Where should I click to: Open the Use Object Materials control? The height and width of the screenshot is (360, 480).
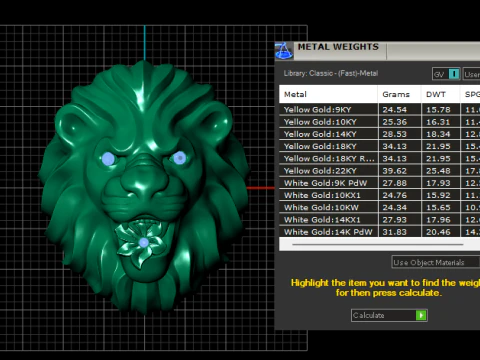point(435,262)
